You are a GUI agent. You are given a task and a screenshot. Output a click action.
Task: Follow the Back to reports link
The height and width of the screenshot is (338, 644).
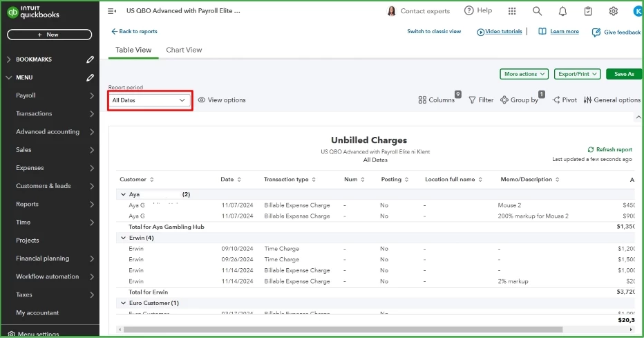134,31
